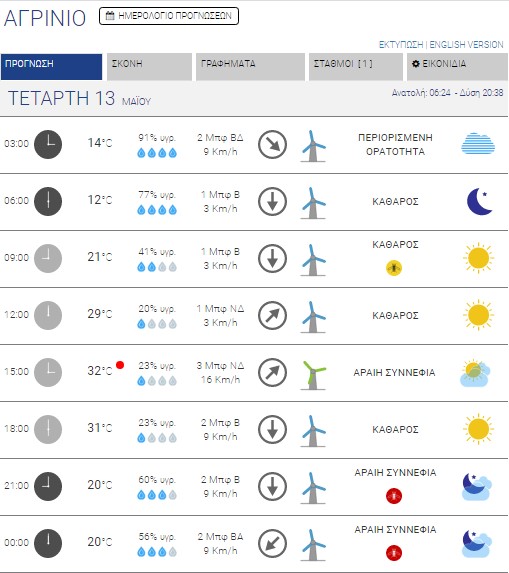This screenshot has width=509, height=573.
Task: Select the ΠΡΟΓΝΩΣΗ active tab
Action: (52, 67)
